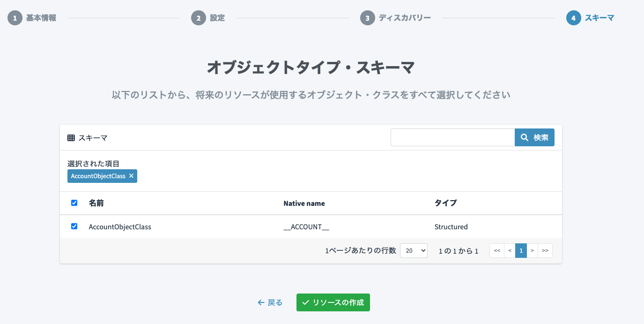This screenshot has width=644, height=324.
Task: Click the リソースの作成 create resource button
Action: [333, 302]
